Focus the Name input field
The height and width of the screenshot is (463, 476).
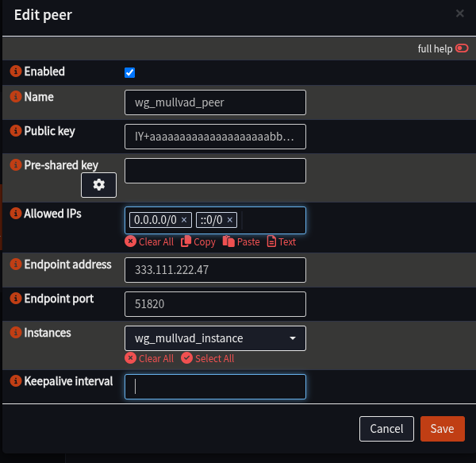tap(215, 102)
